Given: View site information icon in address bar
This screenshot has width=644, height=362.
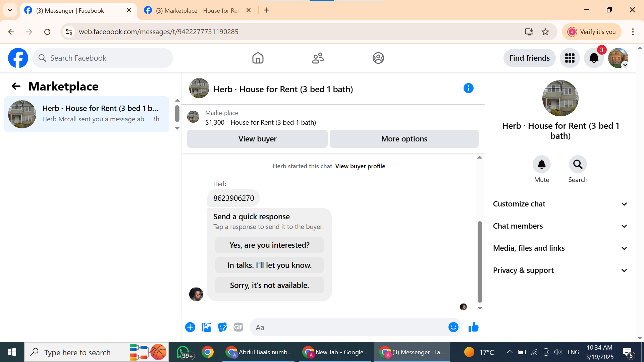Looking at the screenshot, I should pos(69,32).
